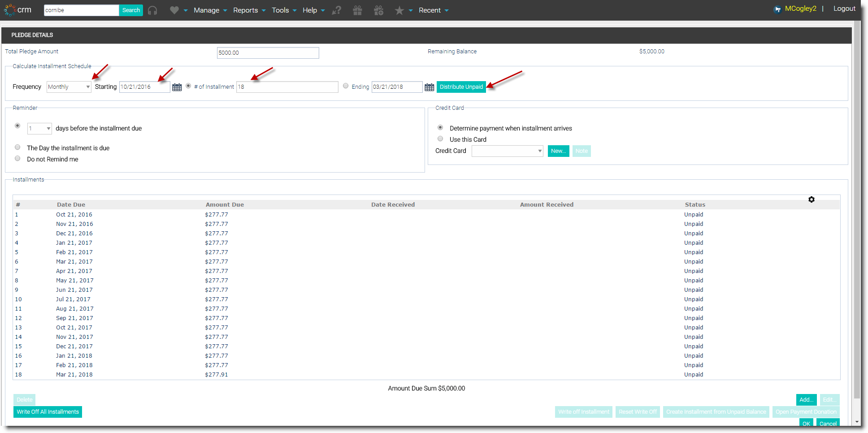The image size is (868, 433).
Task: Click the star bookmark icon
Action: pos(399,10)
